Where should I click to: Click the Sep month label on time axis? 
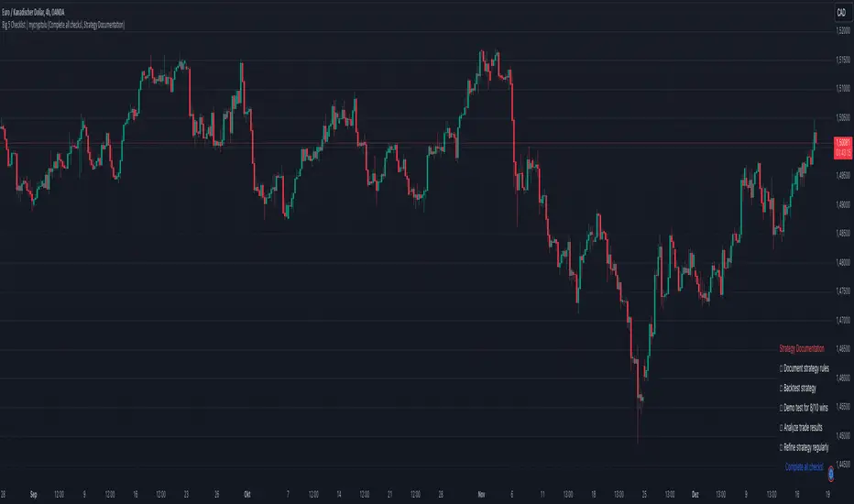click(x=35, y=491)
